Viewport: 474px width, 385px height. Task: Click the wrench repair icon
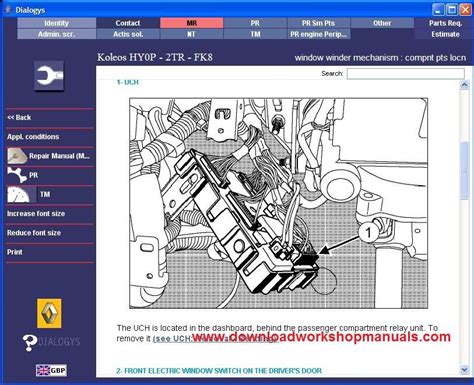(x=49, y=76)
